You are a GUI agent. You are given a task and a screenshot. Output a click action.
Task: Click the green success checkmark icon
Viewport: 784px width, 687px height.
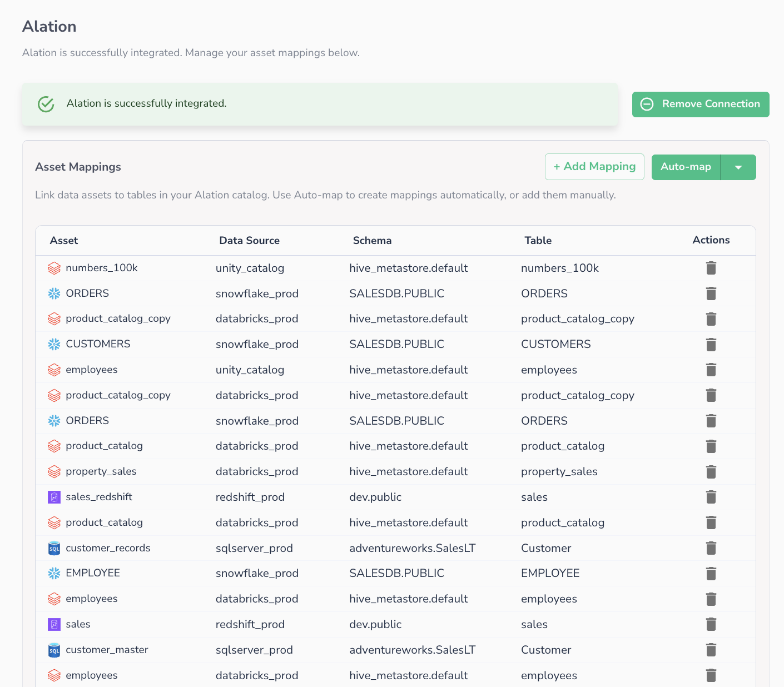click(46, 104)
